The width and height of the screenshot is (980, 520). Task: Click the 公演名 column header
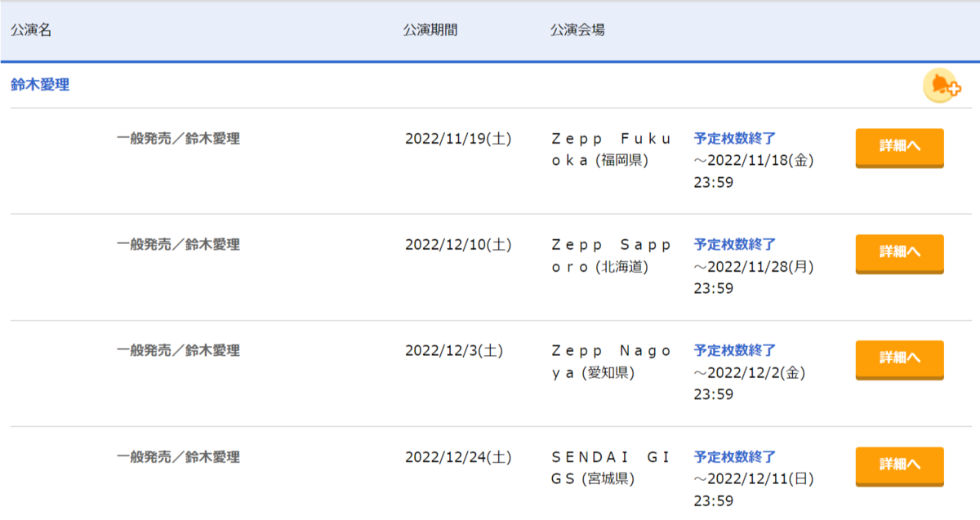coord(31,30)
